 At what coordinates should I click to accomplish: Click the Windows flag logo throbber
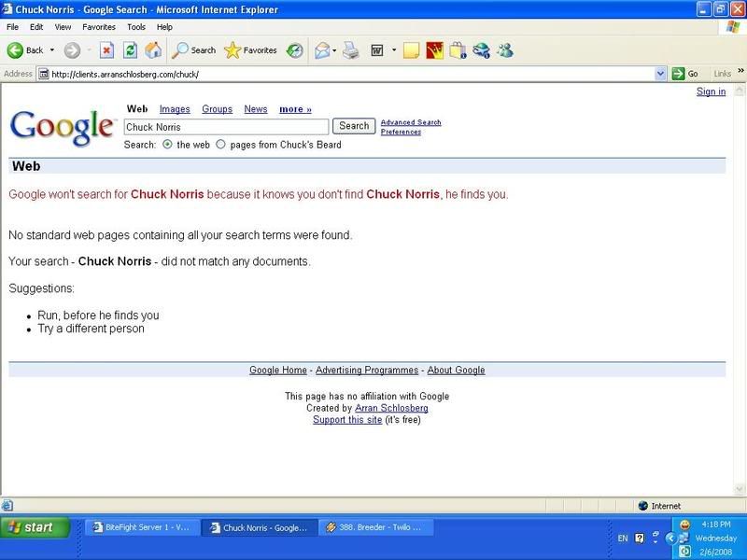pyautogui.click(x=733, y=27)
